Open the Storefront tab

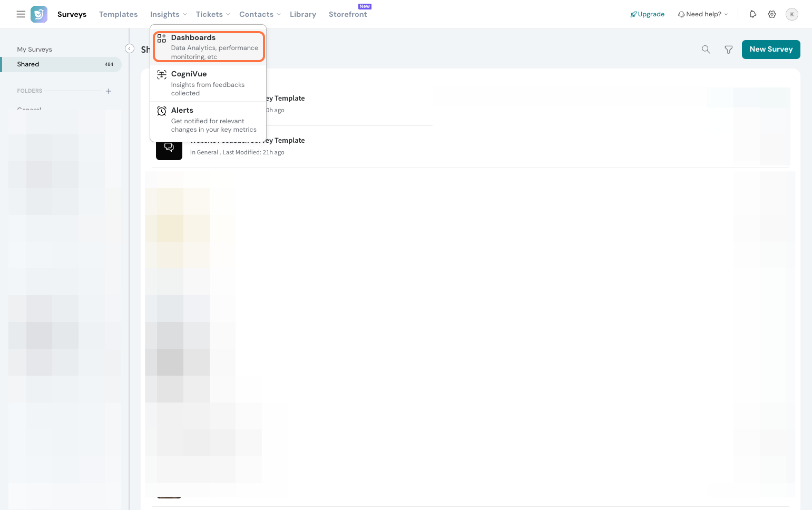348,14
